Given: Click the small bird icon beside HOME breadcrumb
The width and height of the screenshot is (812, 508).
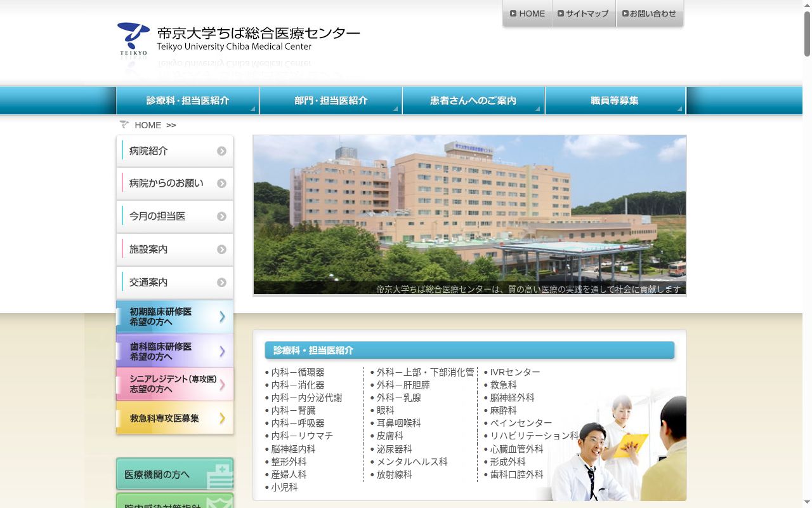Looking at the screenshot, I should 124,124.
